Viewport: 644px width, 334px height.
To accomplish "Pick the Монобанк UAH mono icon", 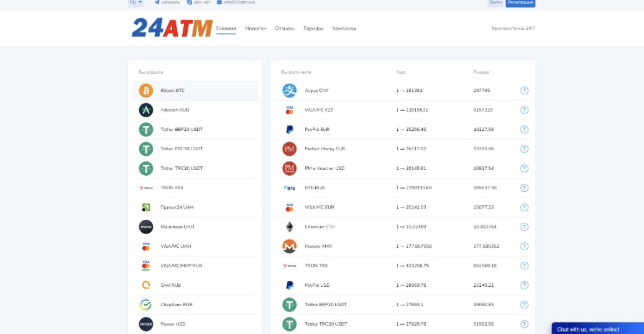I will (146, 227).
